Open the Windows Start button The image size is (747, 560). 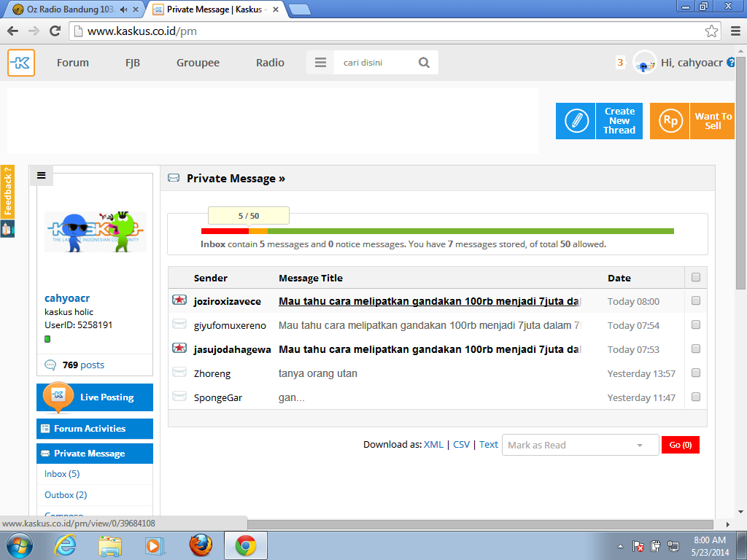tap(20, 545)
